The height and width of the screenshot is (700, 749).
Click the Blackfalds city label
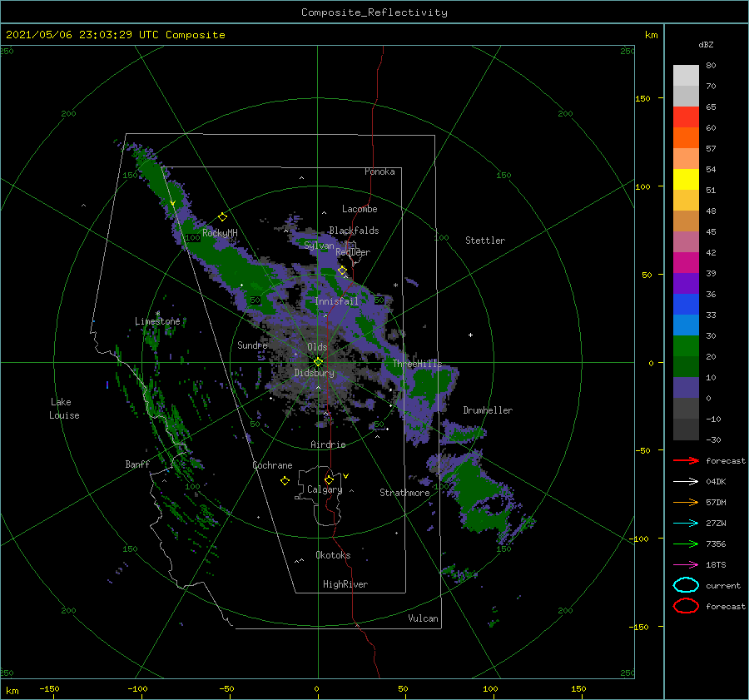tap(354, 231)
